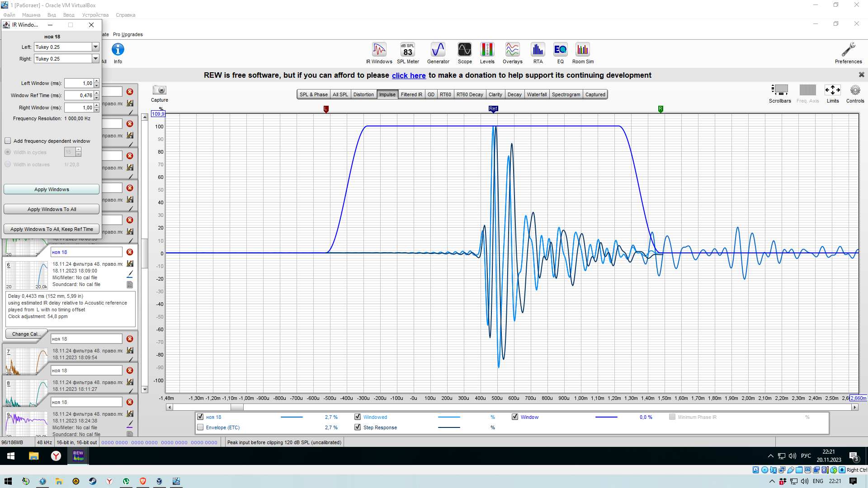The image size is (868, 488).
Task: Uncheck the Step Response trace
Action: tap(358, 427)
